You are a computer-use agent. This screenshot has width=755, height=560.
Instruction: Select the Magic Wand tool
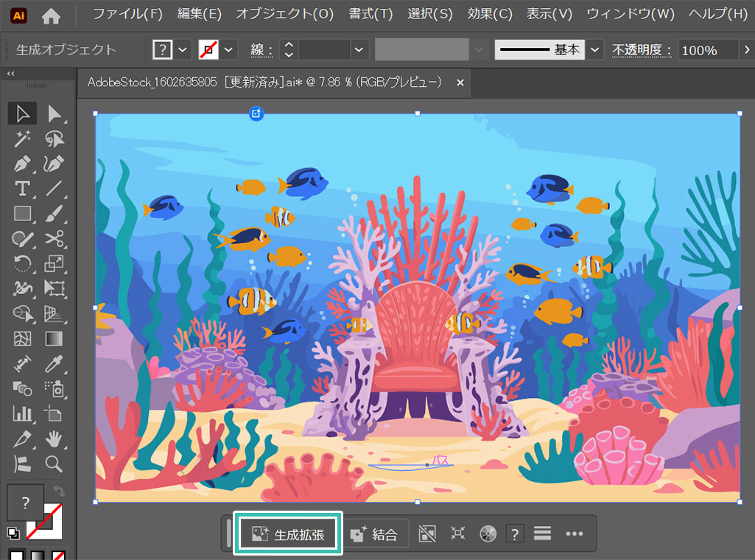[22, 139]
